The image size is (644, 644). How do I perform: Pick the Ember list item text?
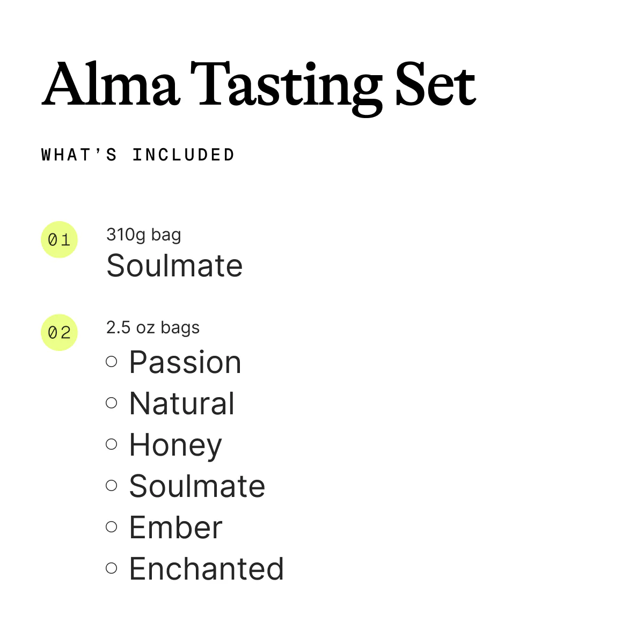pos(175,528)
